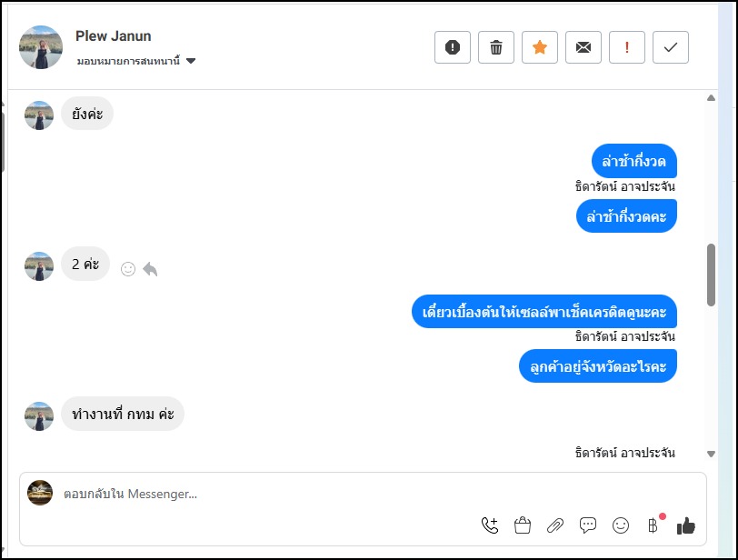Reply to the "2 ค่ะ" message
Viewport: 738px width, 560px height.
tap(150, 269)
